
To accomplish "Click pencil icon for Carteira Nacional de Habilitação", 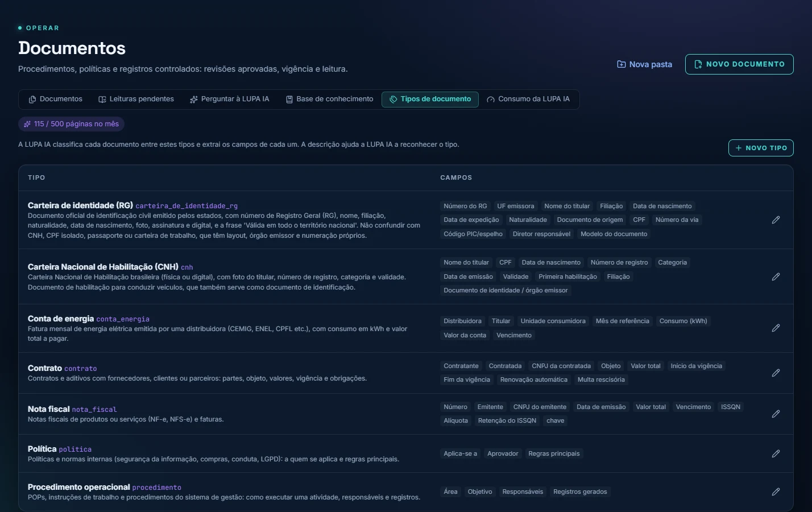I will click(x=776, y=276).
